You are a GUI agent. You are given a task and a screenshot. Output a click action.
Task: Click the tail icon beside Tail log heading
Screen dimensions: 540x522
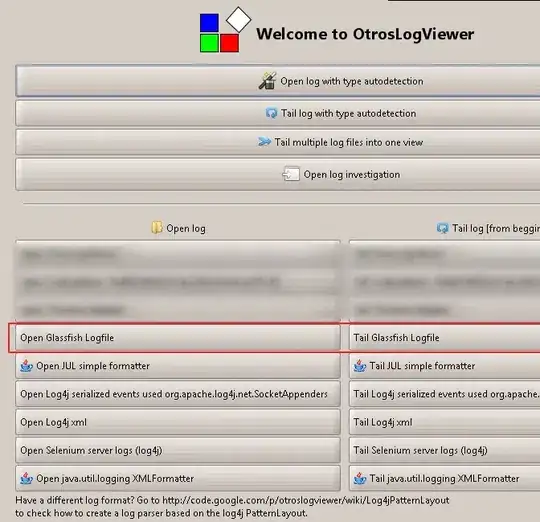click(443, 228)
